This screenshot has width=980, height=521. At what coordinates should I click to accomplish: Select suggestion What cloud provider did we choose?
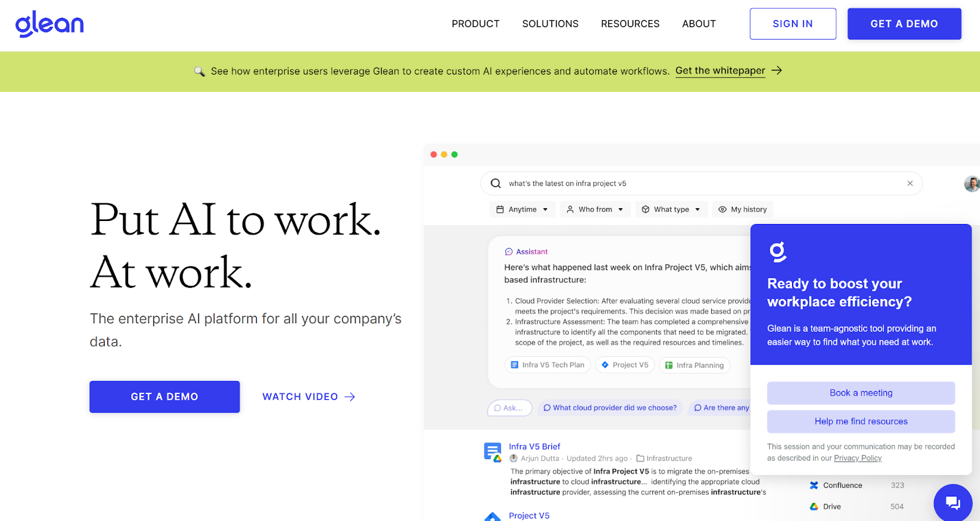(x=610, y=408)
